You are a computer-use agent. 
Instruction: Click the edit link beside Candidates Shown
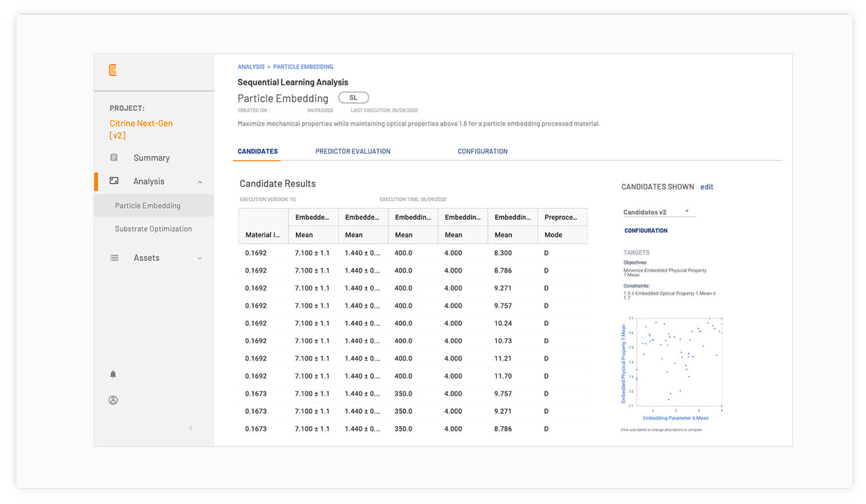706,187
